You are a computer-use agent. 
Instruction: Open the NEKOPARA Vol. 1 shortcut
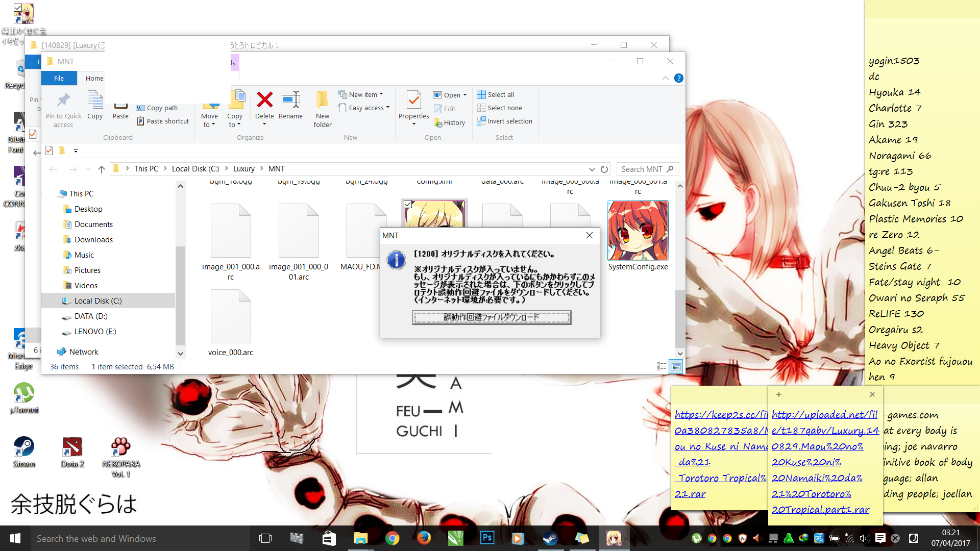[121, 457]
